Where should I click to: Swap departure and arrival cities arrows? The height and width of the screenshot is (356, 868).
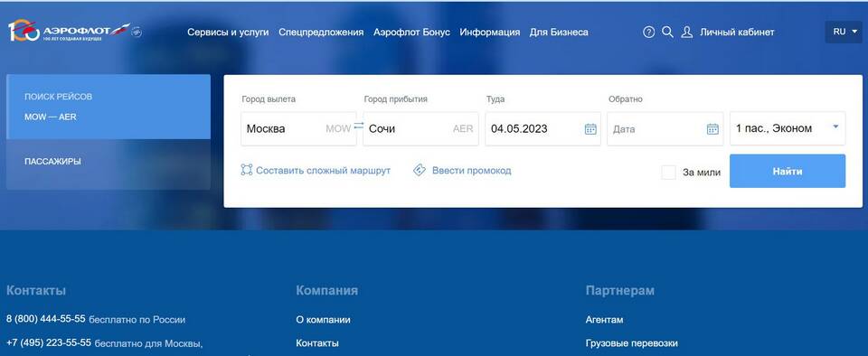pos(359,126)
